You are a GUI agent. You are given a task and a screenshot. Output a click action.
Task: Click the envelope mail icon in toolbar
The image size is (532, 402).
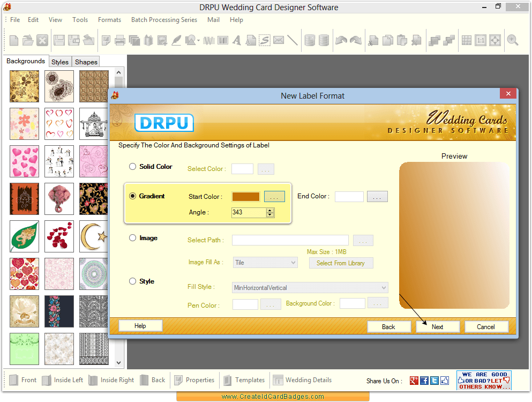pos(279,40)
